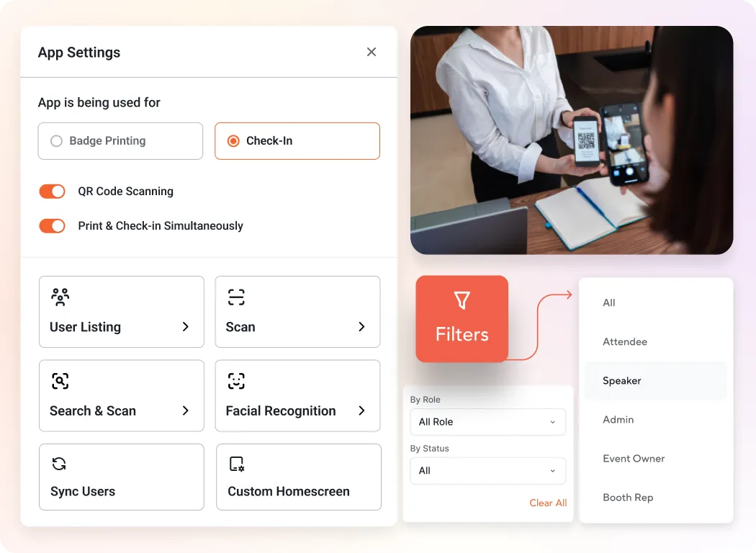Open the Sync Users panel
The width and height of the screenshot is (756, 553).
point(121,477)
